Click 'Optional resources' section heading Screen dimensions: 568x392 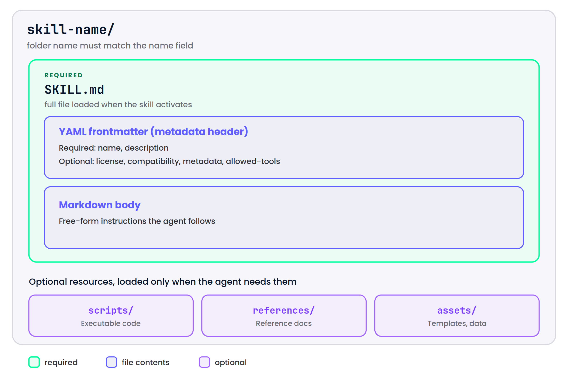point(163,282)
